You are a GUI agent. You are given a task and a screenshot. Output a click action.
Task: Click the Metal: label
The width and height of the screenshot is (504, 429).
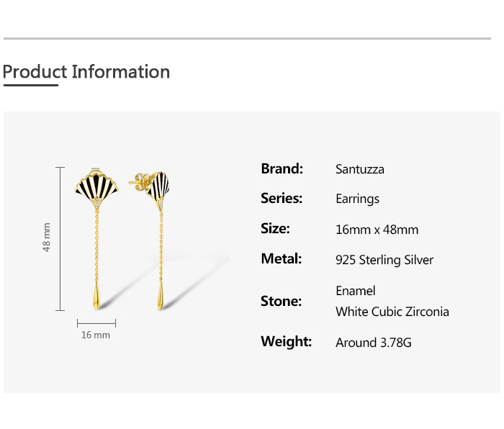tap(281, 259)
